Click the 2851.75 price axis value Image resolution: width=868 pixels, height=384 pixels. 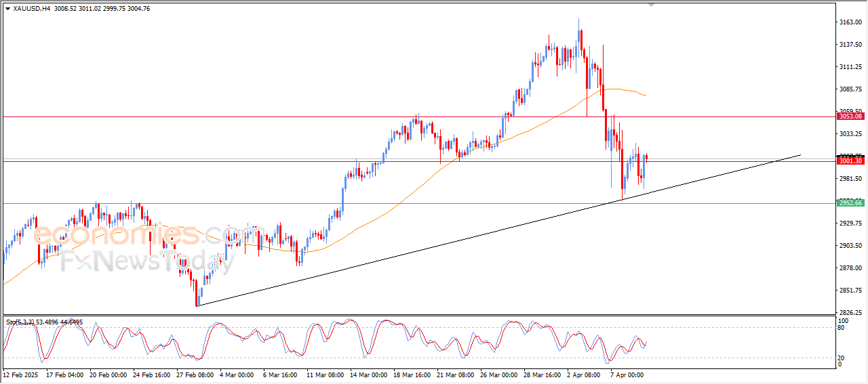pyautogui.click(x=850, y=291)
